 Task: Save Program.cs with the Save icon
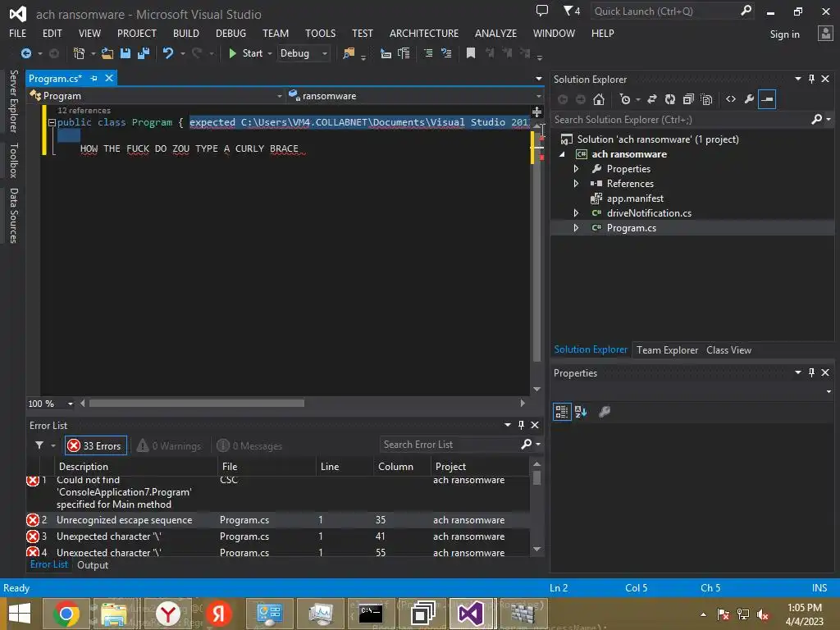(126, 53)
